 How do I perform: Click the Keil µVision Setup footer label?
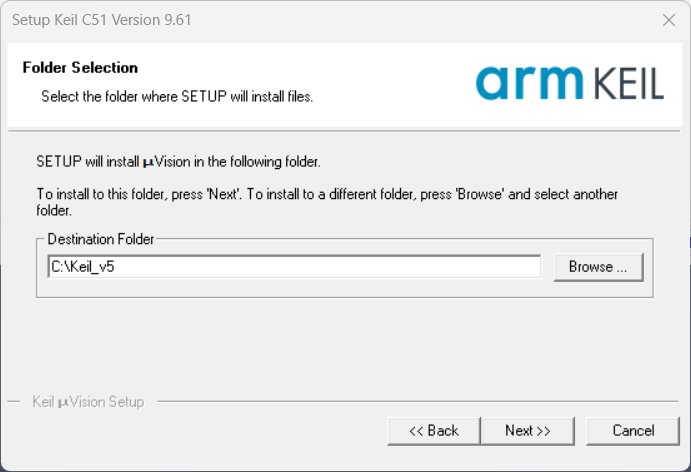88,402
